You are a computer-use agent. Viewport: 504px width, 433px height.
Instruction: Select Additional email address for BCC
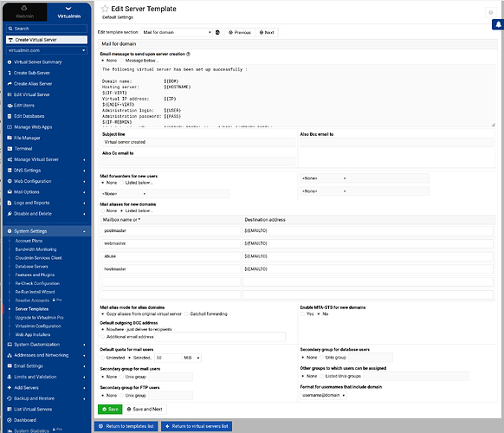(x=103, y=337)
